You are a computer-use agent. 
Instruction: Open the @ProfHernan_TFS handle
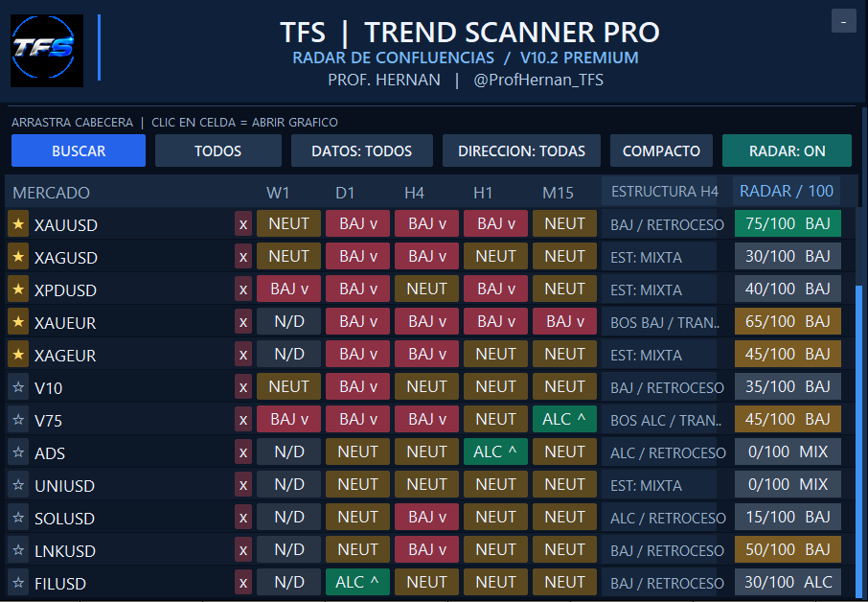pyautogui.click(x=538, y=81)
